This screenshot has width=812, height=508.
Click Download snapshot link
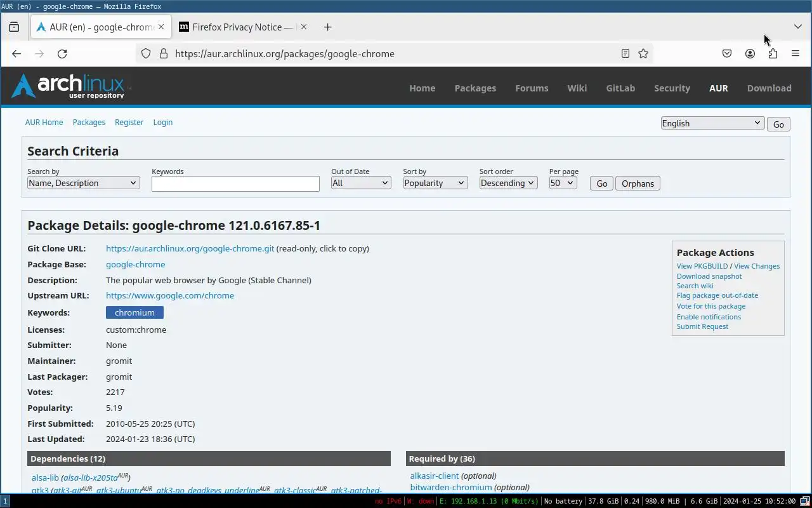pos(709,276)
